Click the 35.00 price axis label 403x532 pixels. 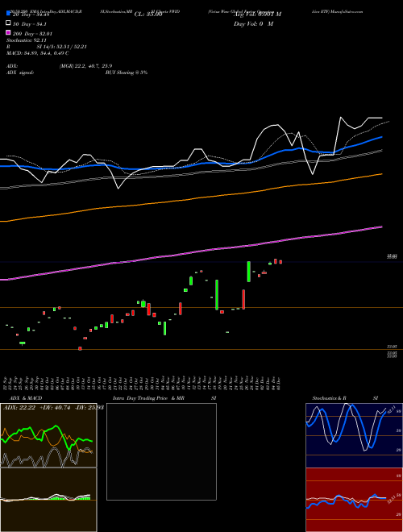click(393, 257)
